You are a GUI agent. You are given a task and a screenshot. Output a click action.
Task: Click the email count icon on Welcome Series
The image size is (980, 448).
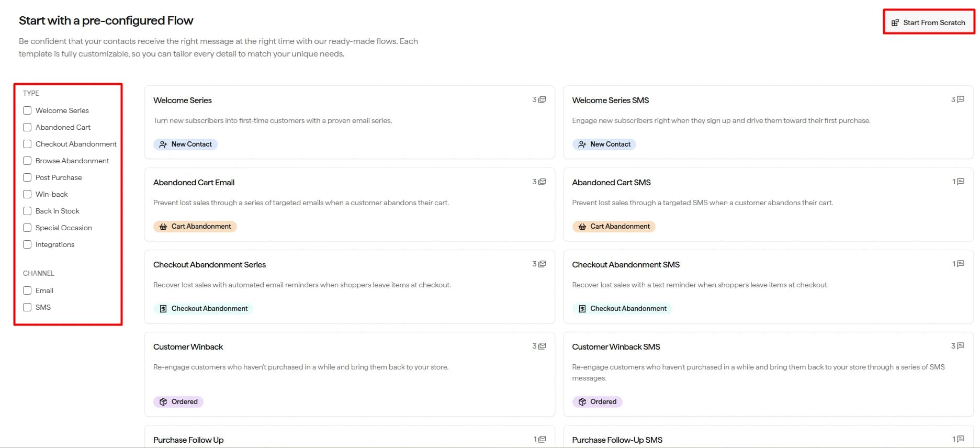point(543,99)
